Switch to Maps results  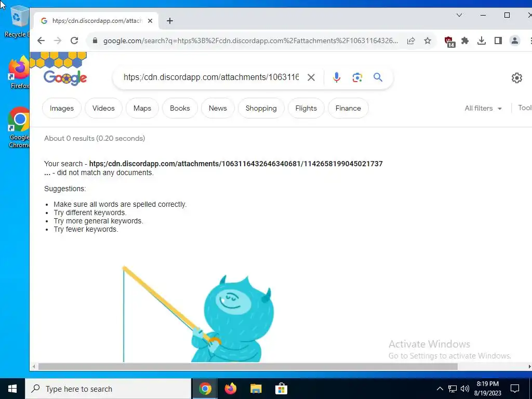142,108
